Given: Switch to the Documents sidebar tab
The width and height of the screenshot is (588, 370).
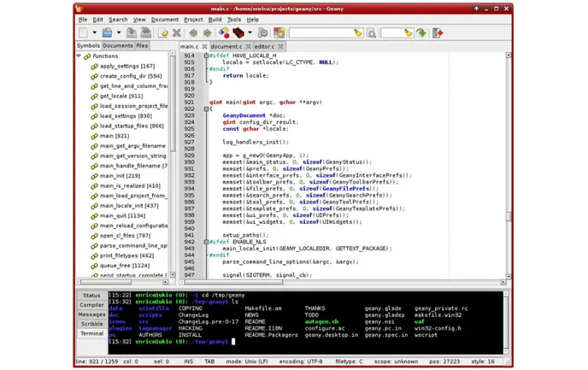Looking at the screenshot, I should coord(118,46).
